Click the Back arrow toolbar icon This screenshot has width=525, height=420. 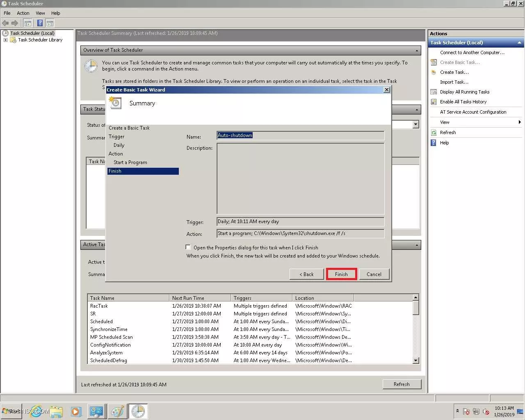5,23
